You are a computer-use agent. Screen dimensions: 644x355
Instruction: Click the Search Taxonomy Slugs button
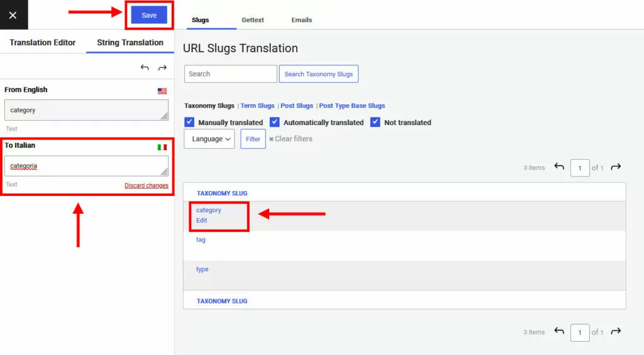[x=318, y=74]
